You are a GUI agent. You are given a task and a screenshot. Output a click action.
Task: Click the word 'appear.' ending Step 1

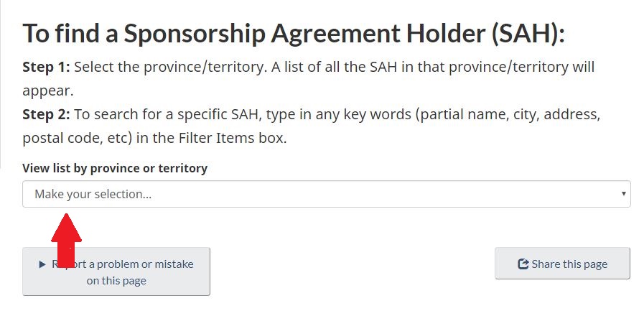point(47,91)
